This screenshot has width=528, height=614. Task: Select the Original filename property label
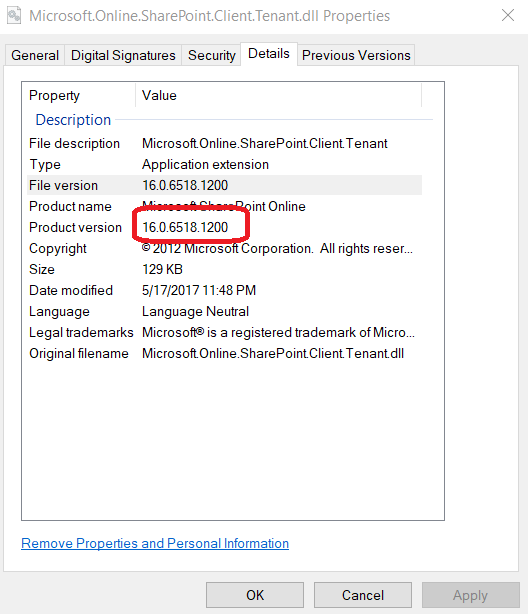click(79, 354)
